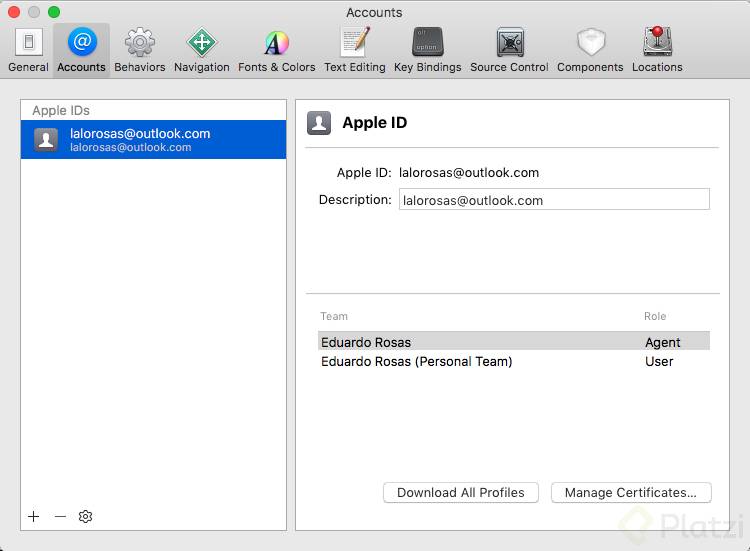Select the Accounts @ icon
Screen dimensions: 750x551
pyautogui.click(x=82, y=42)
